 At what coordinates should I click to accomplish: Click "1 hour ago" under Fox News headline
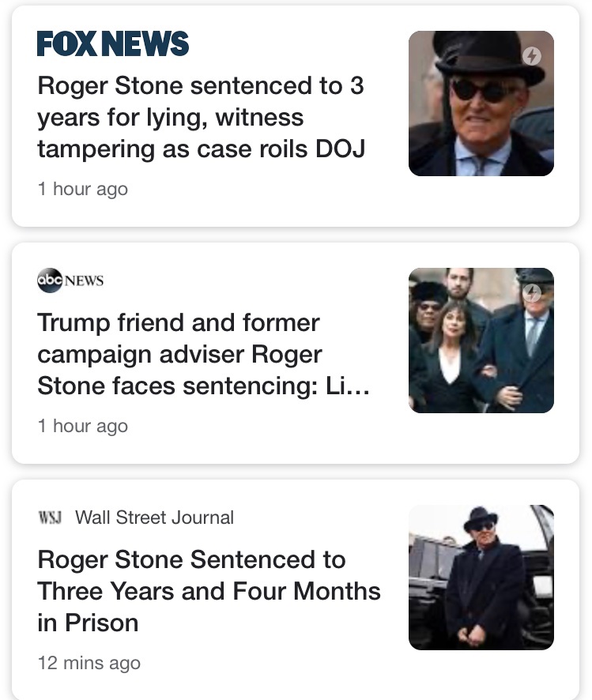click(x=82, y=189)
